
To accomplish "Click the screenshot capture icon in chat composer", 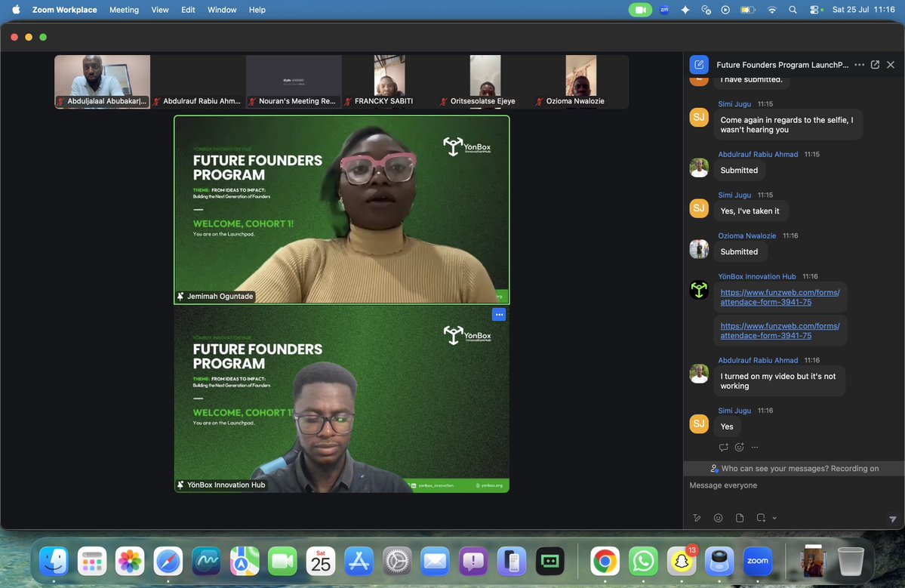I will click(x=761, y=518).
